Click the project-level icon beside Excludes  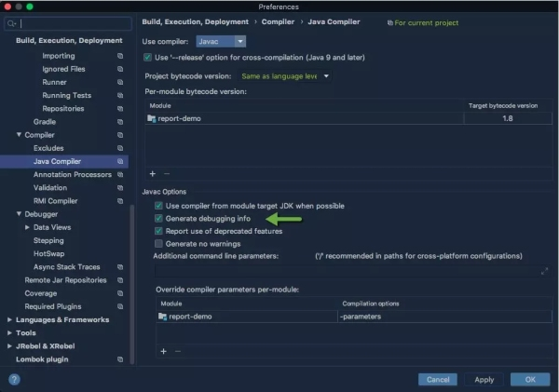click(120, 148)
